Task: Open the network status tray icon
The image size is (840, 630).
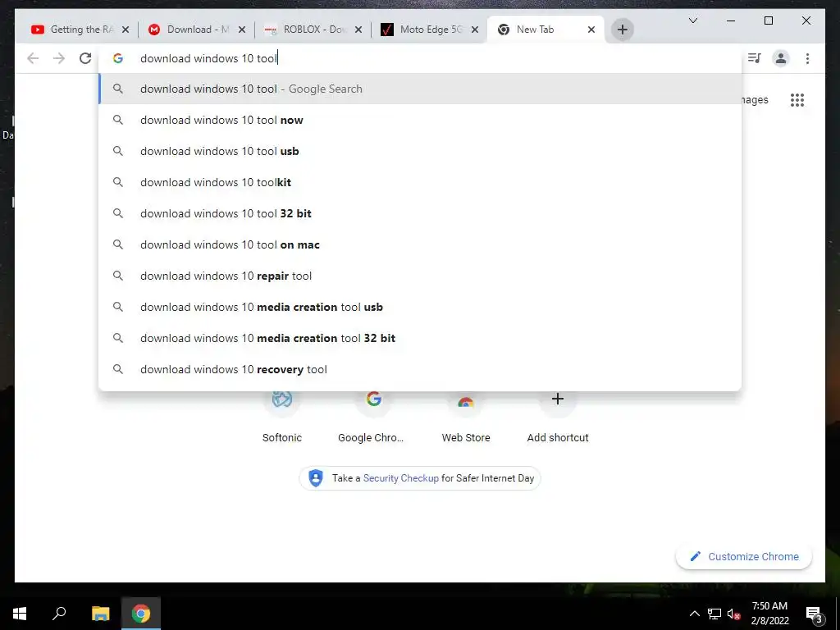Action: (714, 614)
